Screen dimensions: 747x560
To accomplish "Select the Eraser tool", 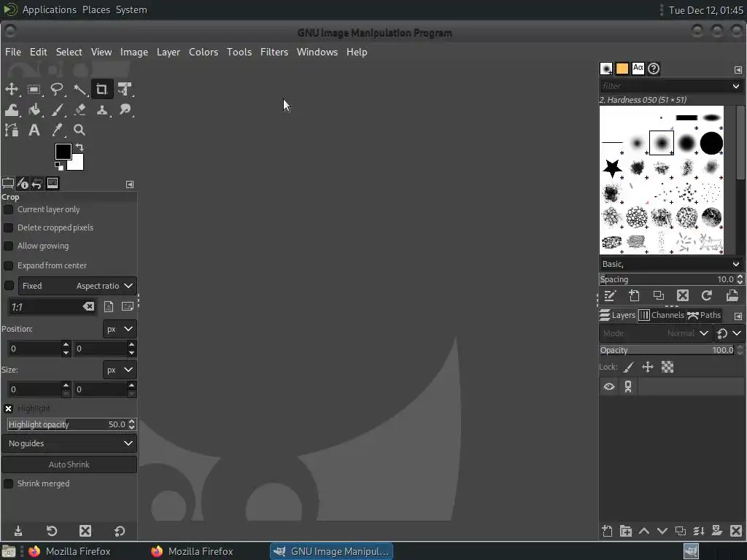I will tap(80, 110).
